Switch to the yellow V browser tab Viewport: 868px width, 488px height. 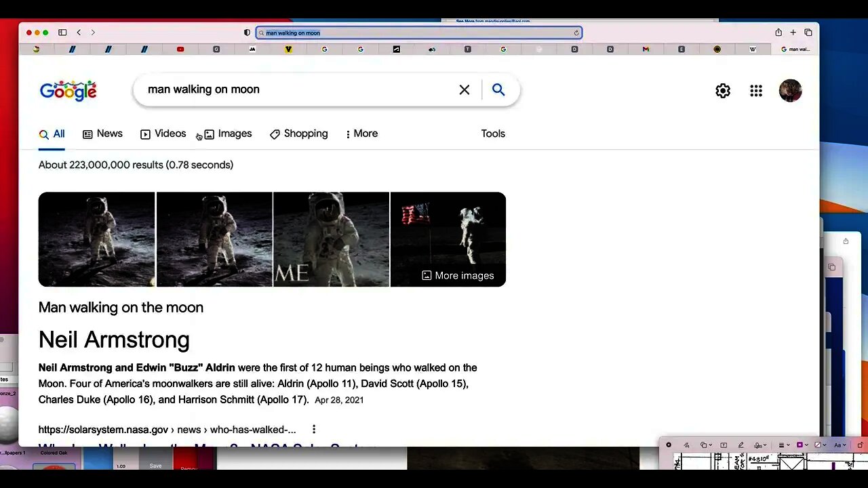(x=288, y=49)
